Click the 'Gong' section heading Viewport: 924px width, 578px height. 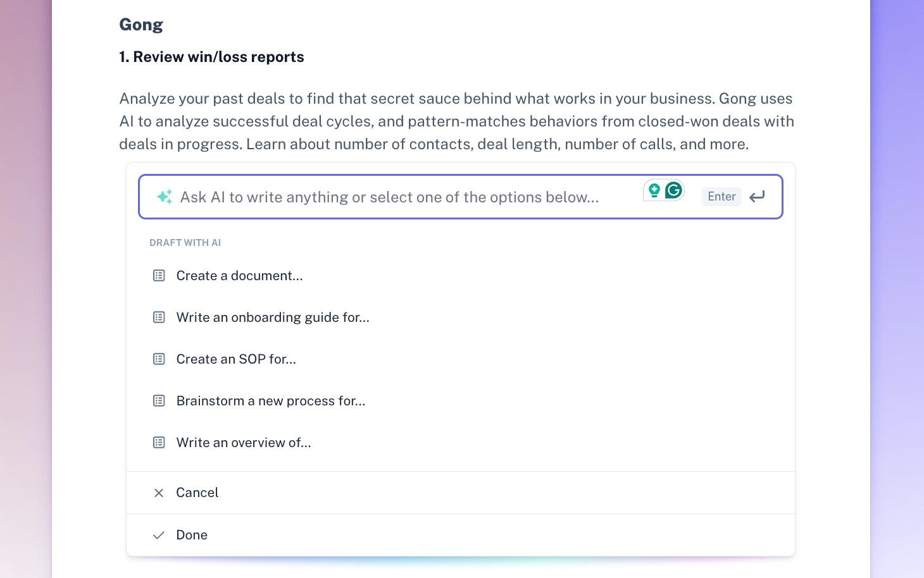[x=141, y=24]
